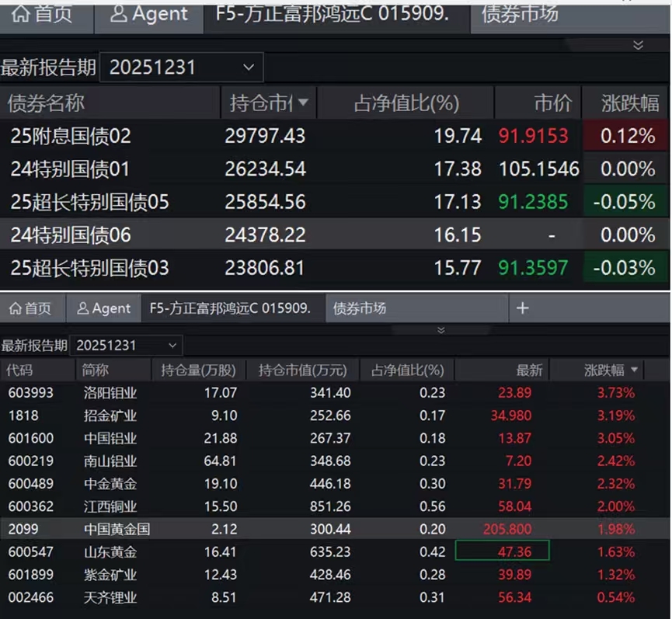Click the -0.05% change cell
Viewport: 672px width, 619px height.
625,202
